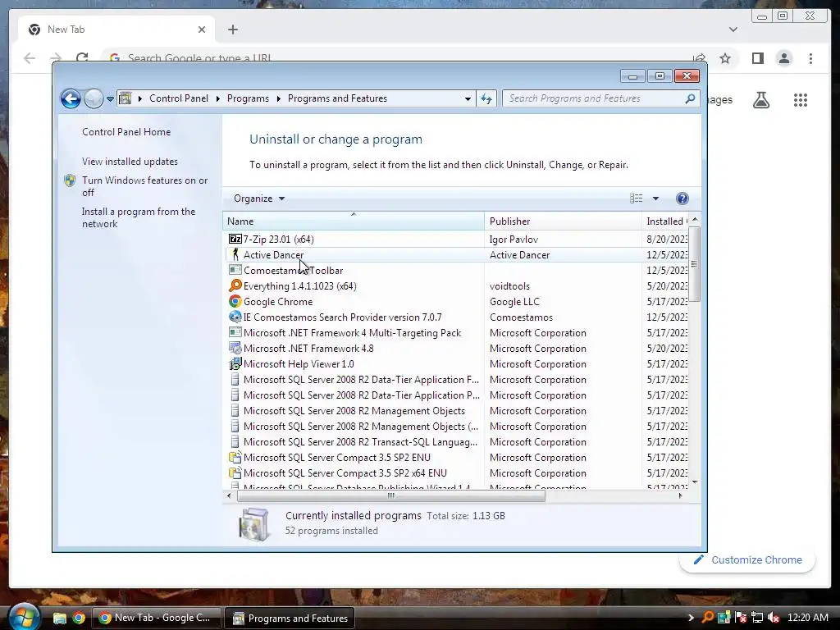This screenshot has height=630, width=840.
Task: Click the change view icon
Action: (636, 199)
